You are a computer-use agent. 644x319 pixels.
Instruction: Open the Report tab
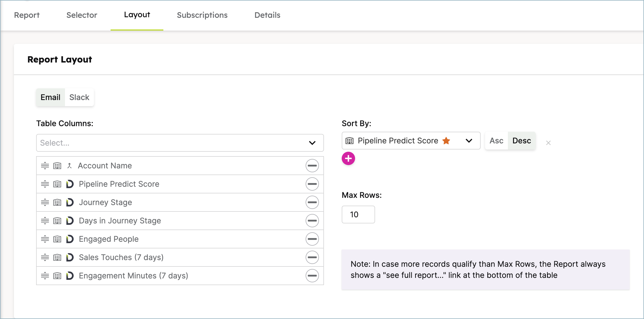[x=27, y=15]
